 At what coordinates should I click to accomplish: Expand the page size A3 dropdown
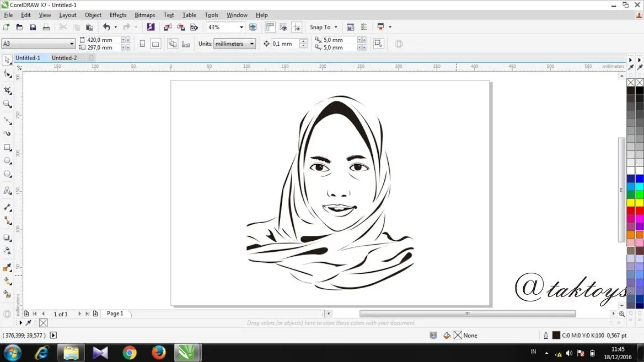(x=72, y=44)
